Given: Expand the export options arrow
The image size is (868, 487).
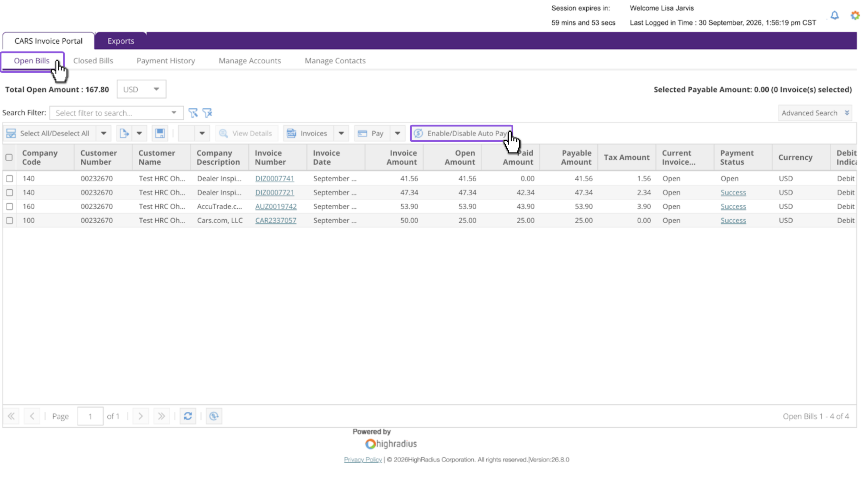Looking at the screenshot, I should click(139, 133).
